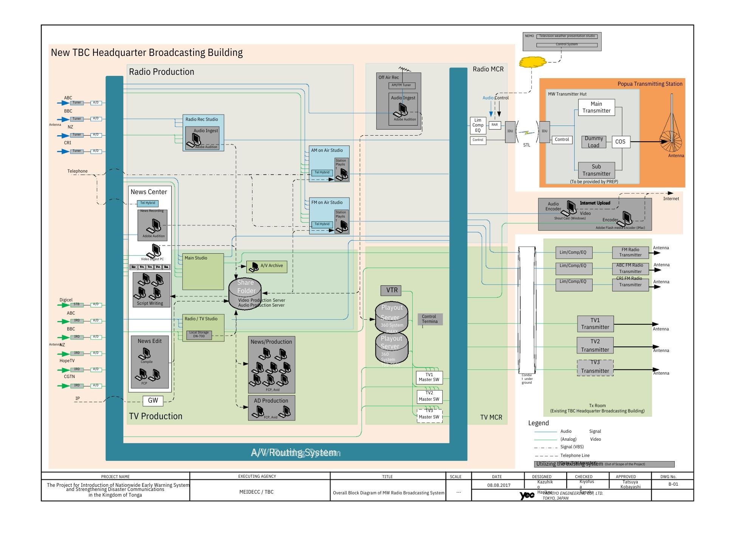Screen dimensions: 756x534
Task: Click the Share Folder server cylinder
Action: 245,293
